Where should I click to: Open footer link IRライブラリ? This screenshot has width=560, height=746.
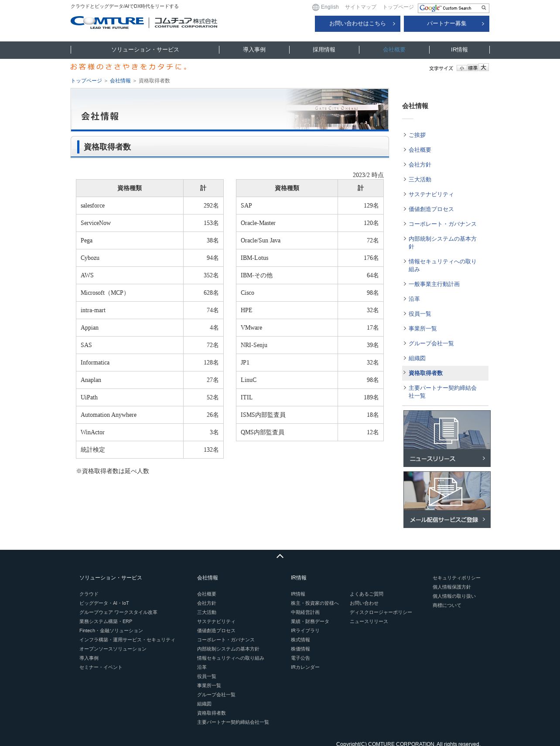[x=305, y=630]
